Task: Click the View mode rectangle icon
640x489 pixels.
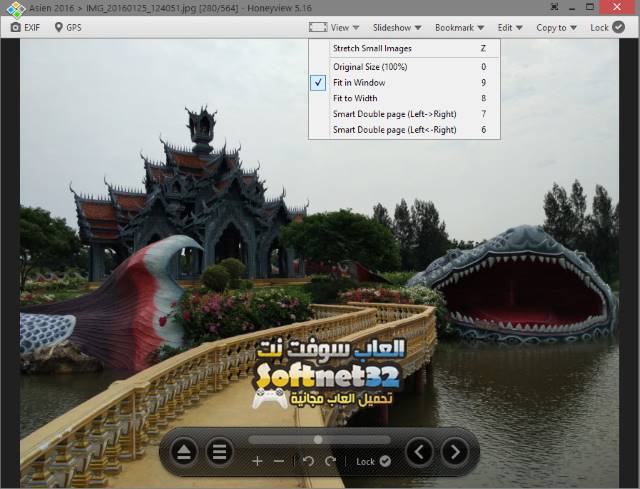Action: point(318,27)
